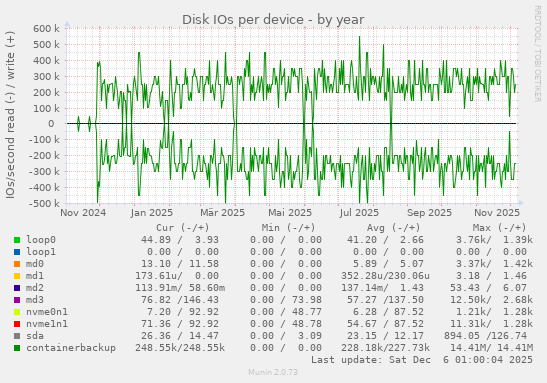Select the nvme1n1 legend label
This screenshot has width=547, height=383.
coord(47,324)
